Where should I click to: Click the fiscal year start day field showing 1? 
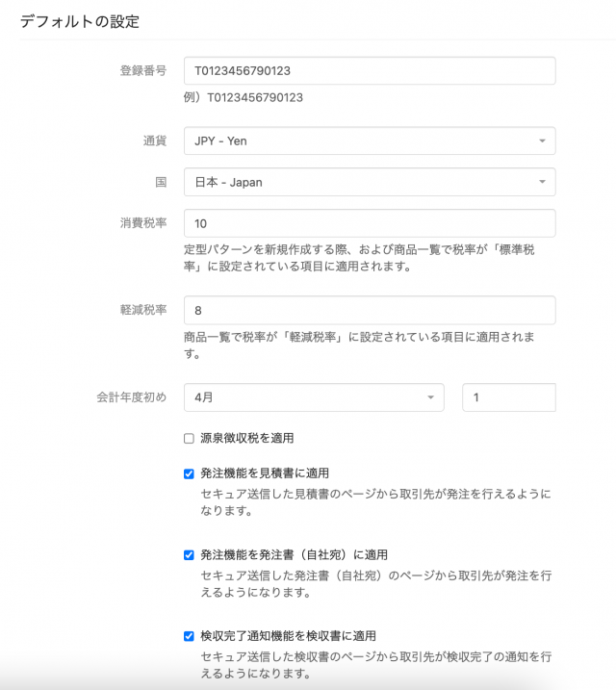click(509, 396)
